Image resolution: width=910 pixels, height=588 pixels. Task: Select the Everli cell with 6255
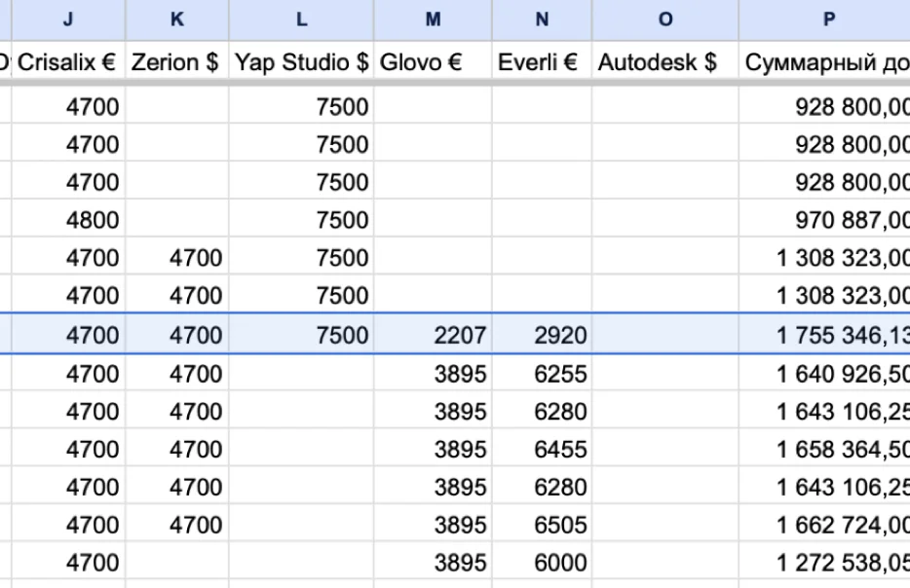tap(542, 374)
